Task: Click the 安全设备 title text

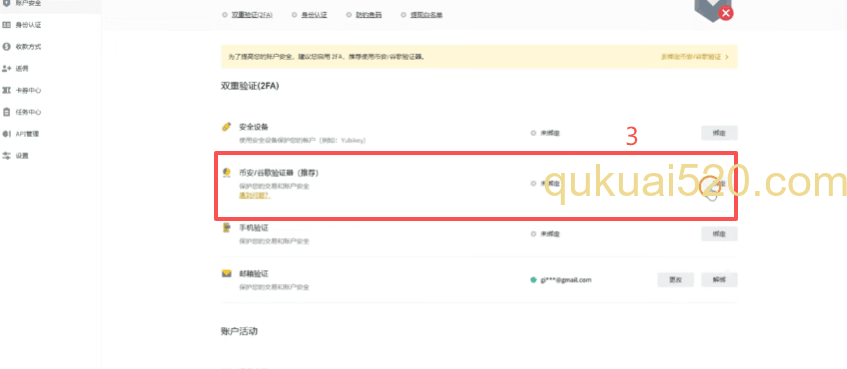Action: click(x=253, y=127)
